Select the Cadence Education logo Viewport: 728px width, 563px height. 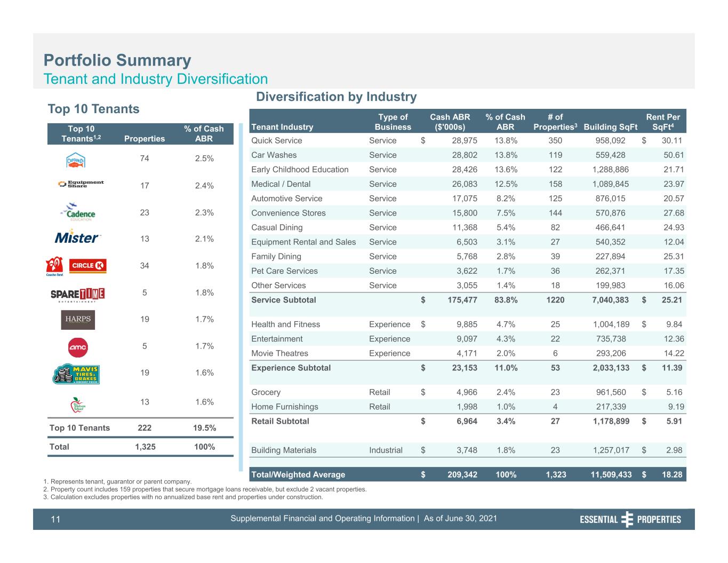tap(78, 212)
